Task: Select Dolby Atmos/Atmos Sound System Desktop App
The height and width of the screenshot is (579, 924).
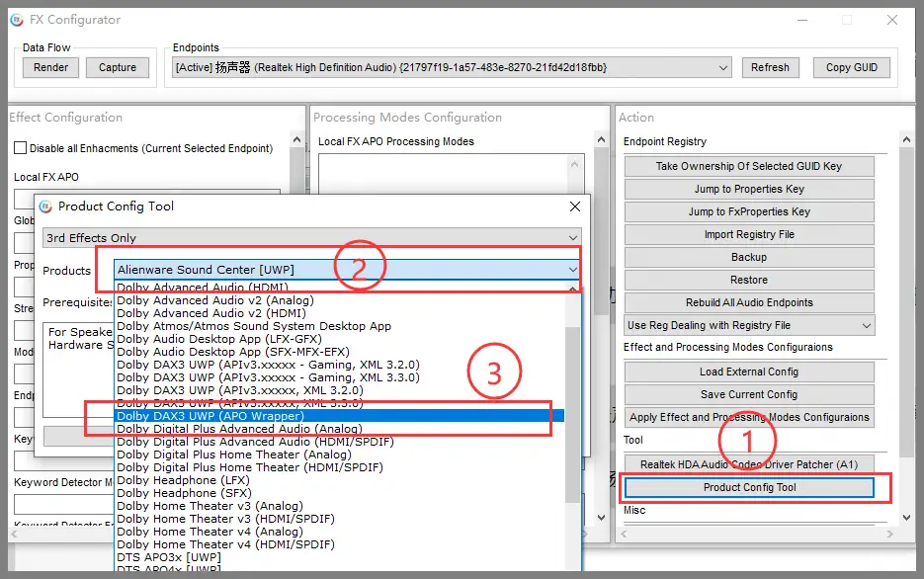Action: coord(339,326)
